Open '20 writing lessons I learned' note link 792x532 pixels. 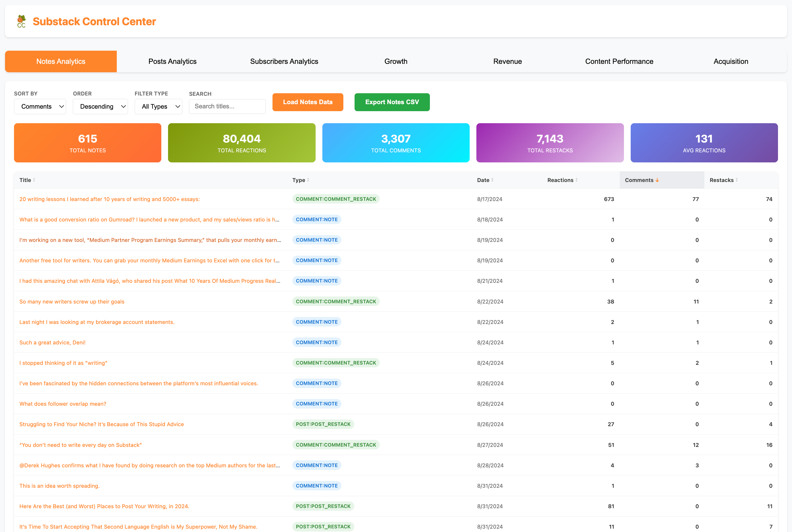point(110,199)
